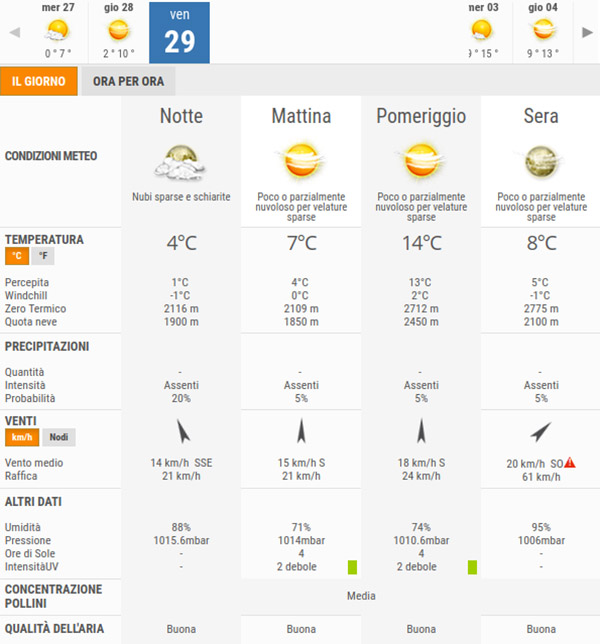Click Sera temperature 8°C
Screen dimensions: 600x644
pyautogui.click(x=542, y=243)
